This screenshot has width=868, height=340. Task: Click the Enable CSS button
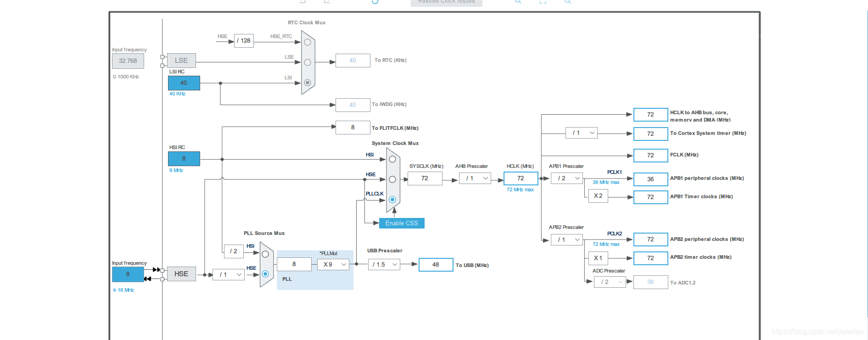(x=402, y=223)
